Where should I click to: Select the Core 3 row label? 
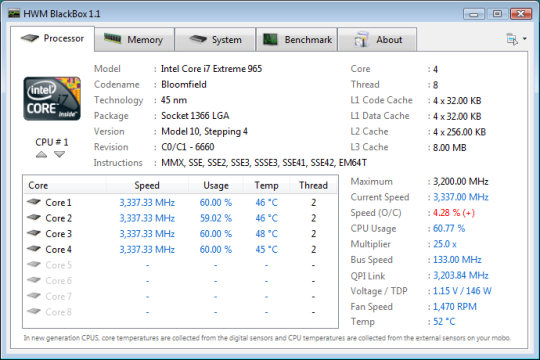59,234
